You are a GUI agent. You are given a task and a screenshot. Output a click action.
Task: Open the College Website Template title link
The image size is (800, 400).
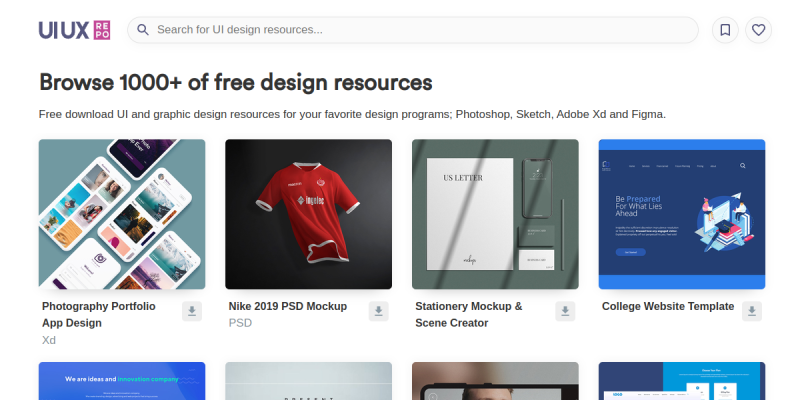click(668, 307)
